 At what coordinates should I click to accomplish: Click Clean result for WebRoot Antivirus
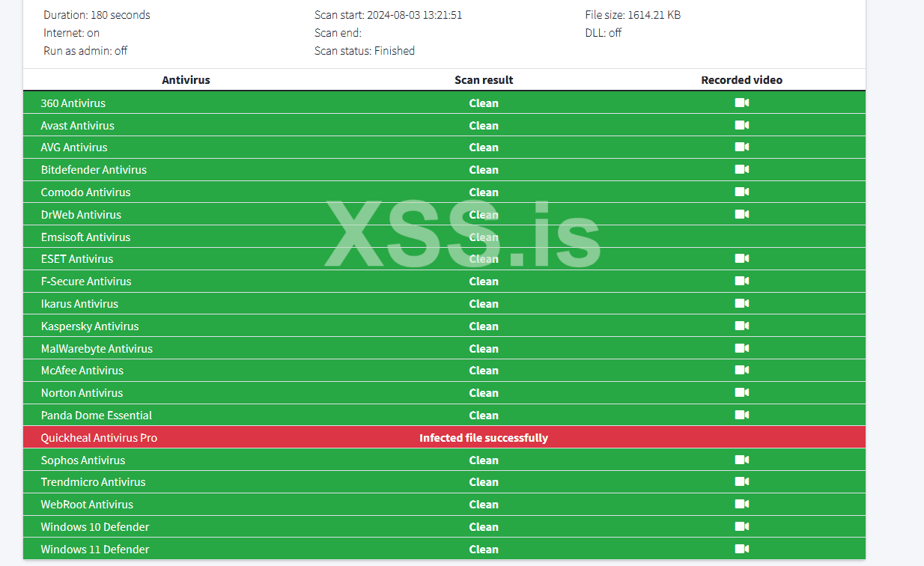click(x=484, y=505)
